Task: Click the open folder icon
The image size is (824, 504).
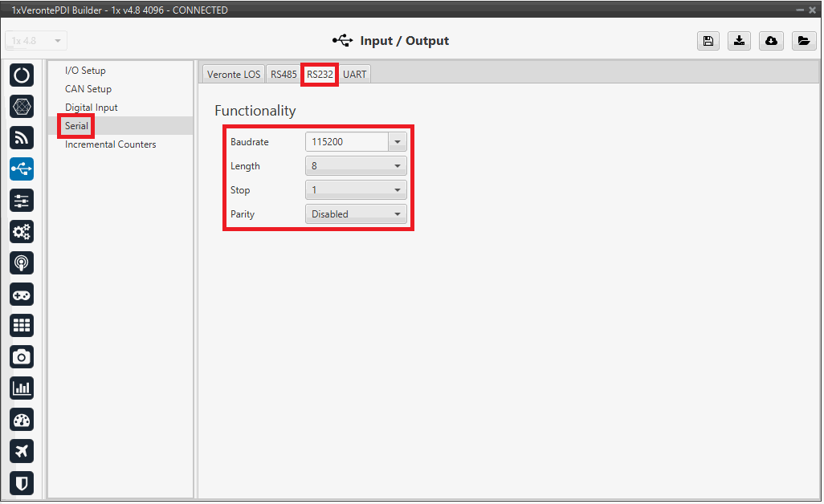Action: coord(803,41)
